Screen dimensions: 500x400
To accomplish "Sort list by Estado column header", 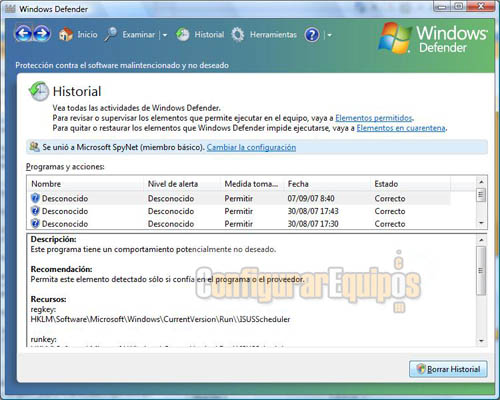I will [410, 184].
